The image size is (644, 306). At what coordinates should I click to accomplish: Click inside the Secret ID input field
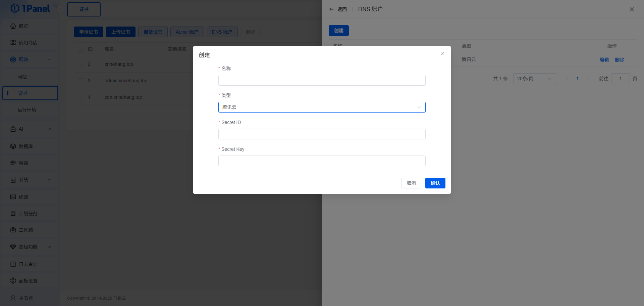[x=322, y=134]
